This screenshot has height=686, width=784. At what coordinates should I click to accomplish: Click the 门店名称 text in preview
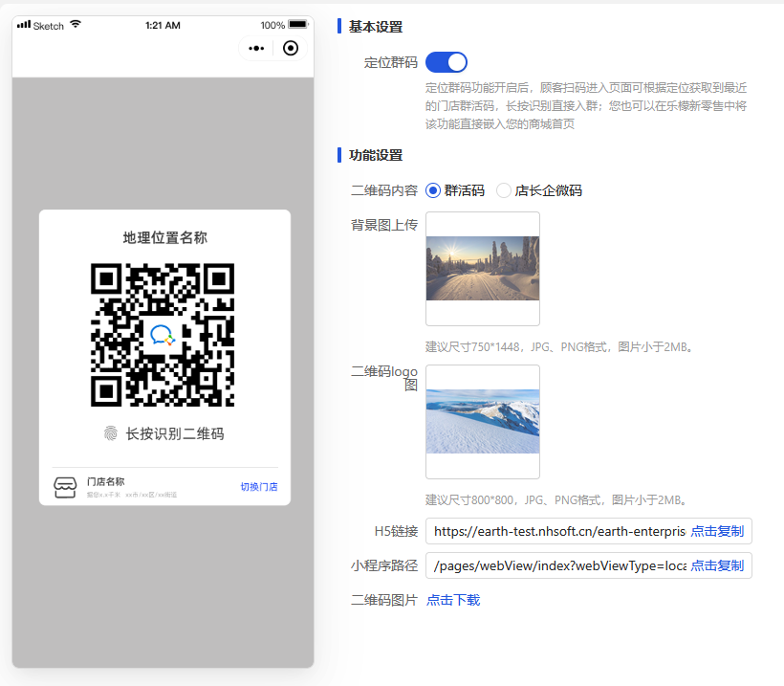(105, 481)
